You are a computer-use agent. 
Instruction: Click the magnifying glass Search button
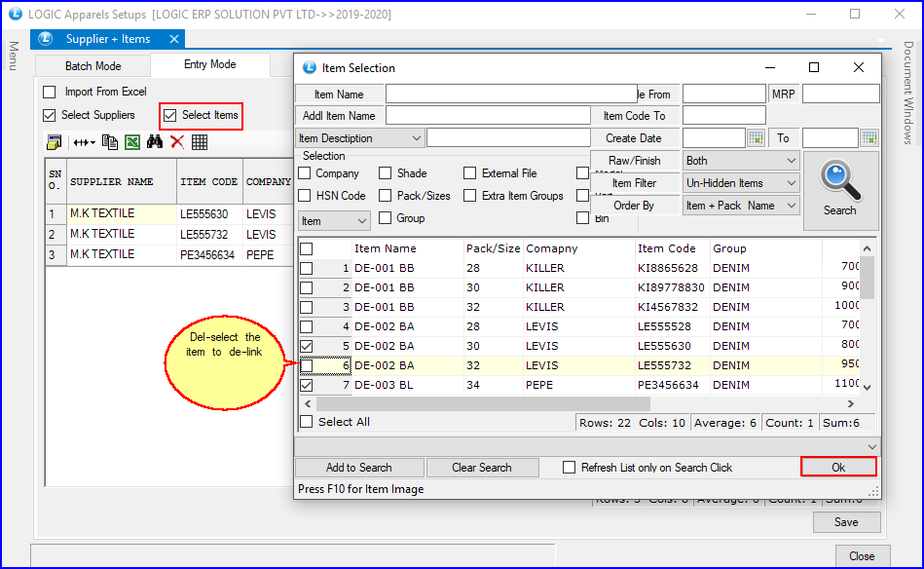(x=839, y=190)
